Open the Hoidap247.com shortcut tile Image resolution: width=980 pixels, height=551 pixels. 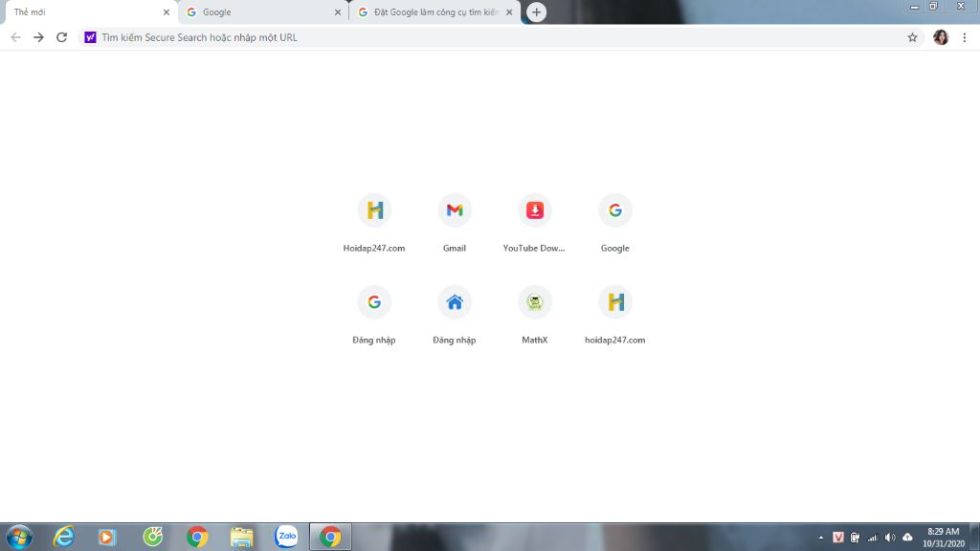click(x=374, y=223)
